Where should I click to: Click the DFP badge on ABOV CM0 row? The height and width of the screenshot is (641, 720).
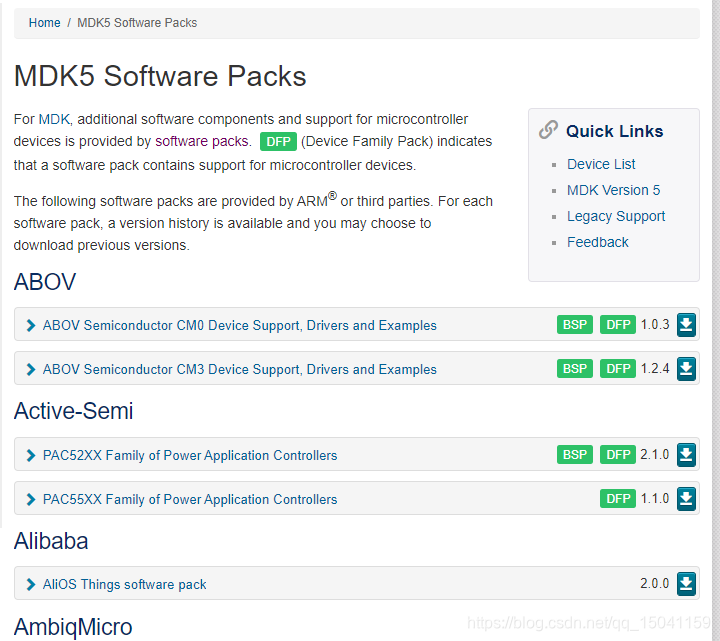pos(618,325)
